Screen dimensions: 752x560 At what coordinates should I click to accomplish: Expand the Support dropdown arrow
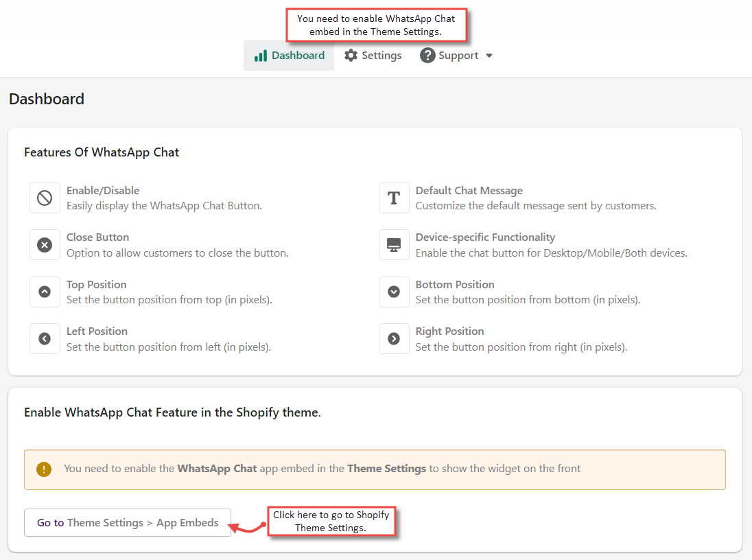click(489, 56)
